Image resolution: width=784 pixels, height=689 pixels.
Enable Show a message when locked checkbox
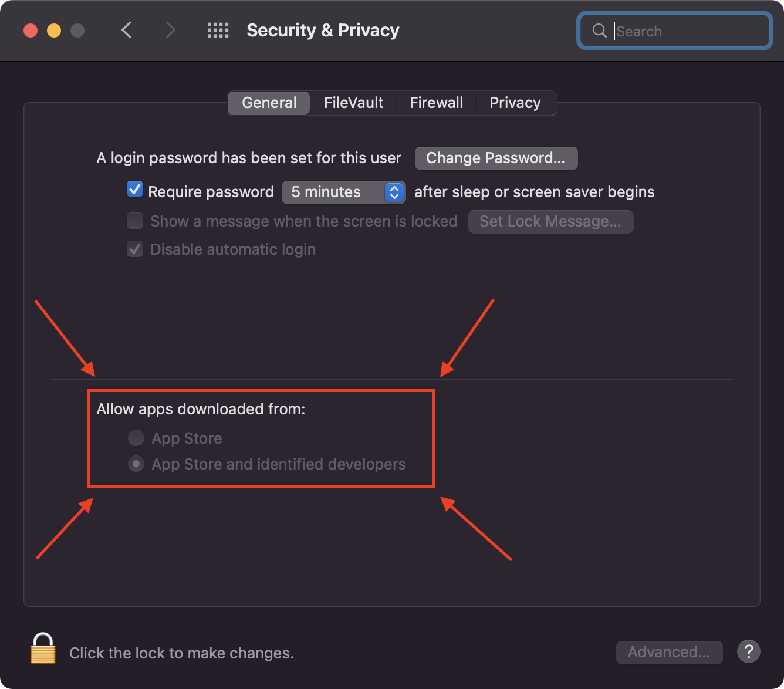(135, 221)
